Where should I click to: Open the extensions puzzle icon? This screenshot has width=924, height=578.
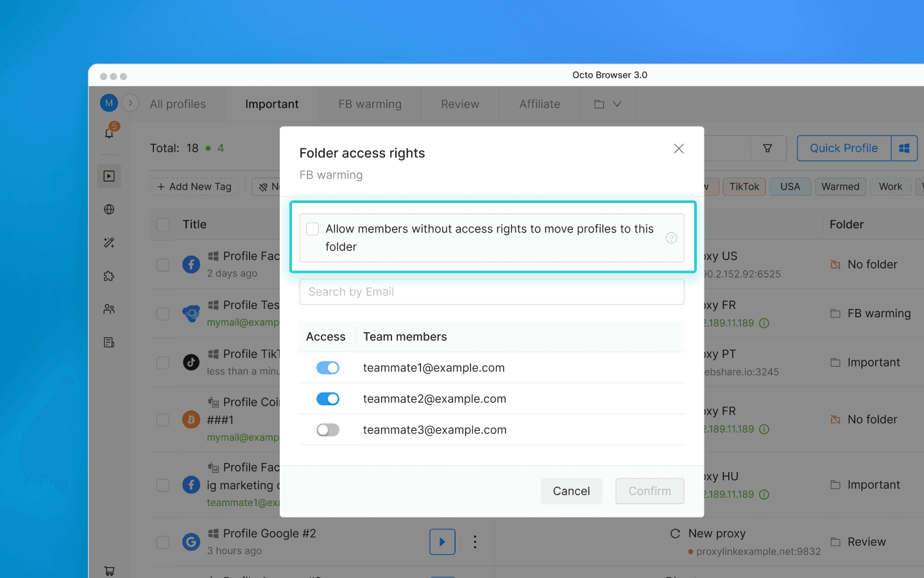coord(109,276)
